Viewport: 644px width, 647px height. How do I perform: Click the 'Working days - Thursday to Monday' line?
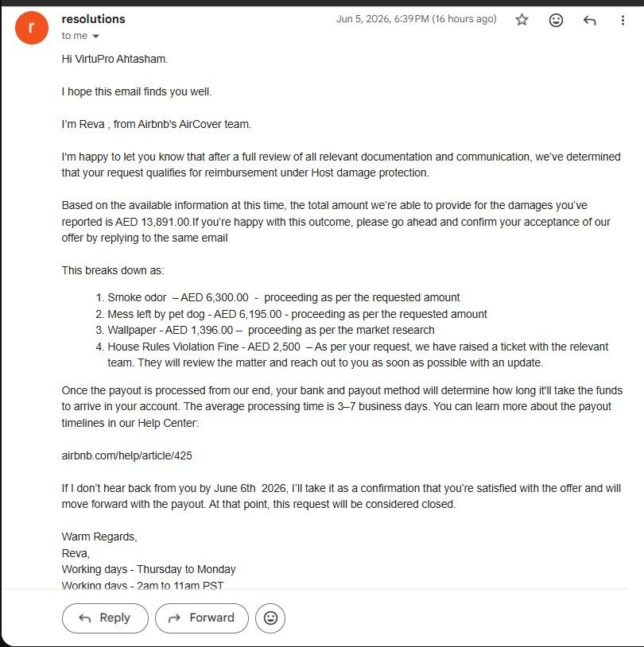tap(149, 569)
